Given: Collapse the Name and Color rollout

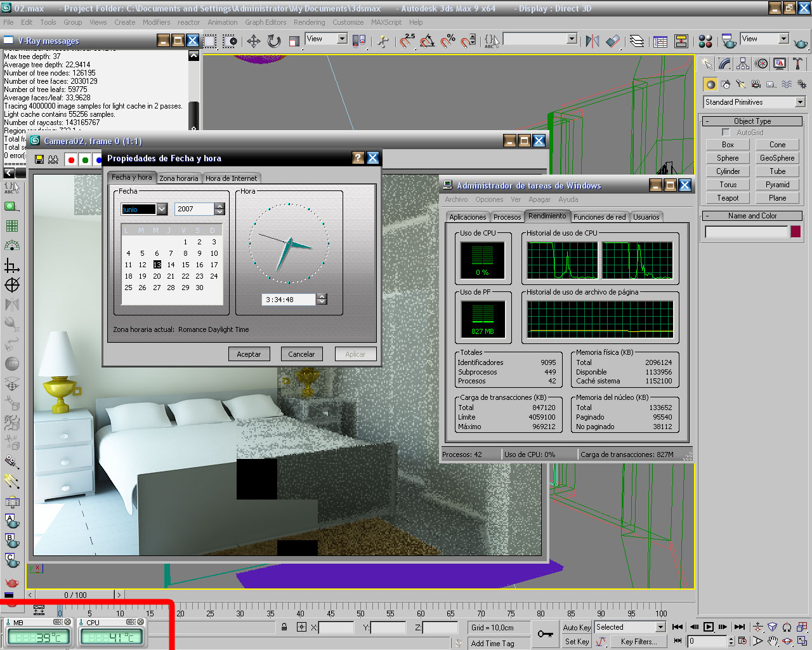Looking at the screenshot, I should click(x=752, y=216).
